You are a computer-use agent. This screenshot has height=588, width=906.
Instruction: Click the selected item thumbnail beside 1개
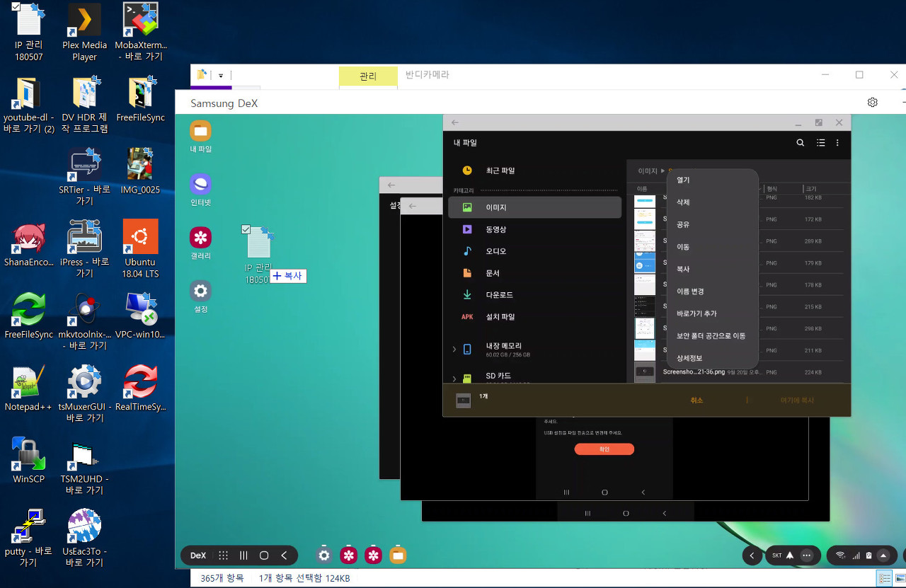(463, 400)
